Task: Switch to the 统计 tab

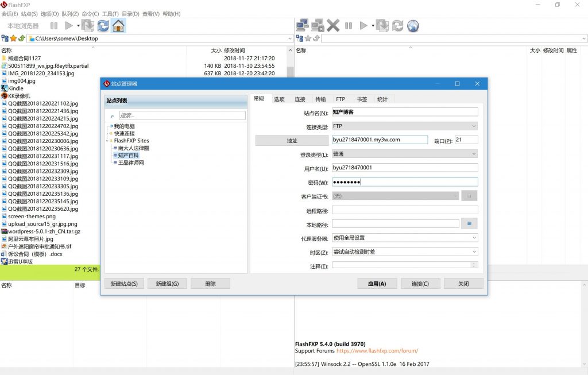Action: click(382, 99)
